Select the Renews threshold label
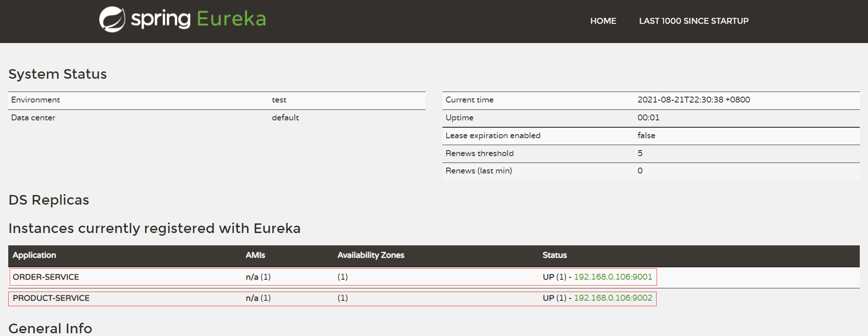 pos(480,153)
